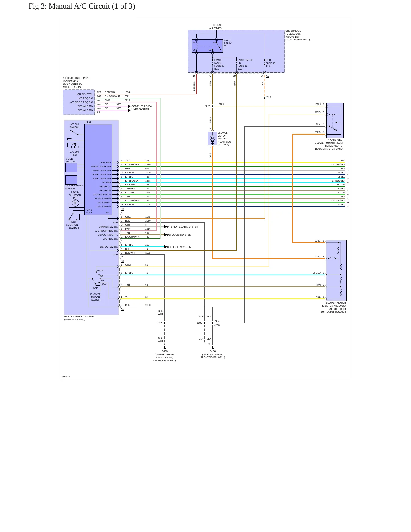Screen dimensions: 411x532
Task: Click the 'DEFOG IND CTRL' label
Action: 108,235
